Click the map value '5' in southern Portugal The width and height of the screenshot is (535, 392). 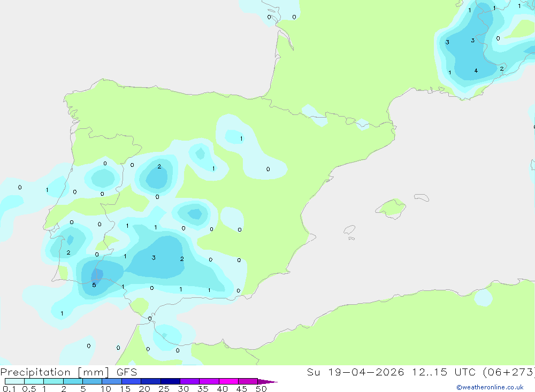click(x=94, y=285)
